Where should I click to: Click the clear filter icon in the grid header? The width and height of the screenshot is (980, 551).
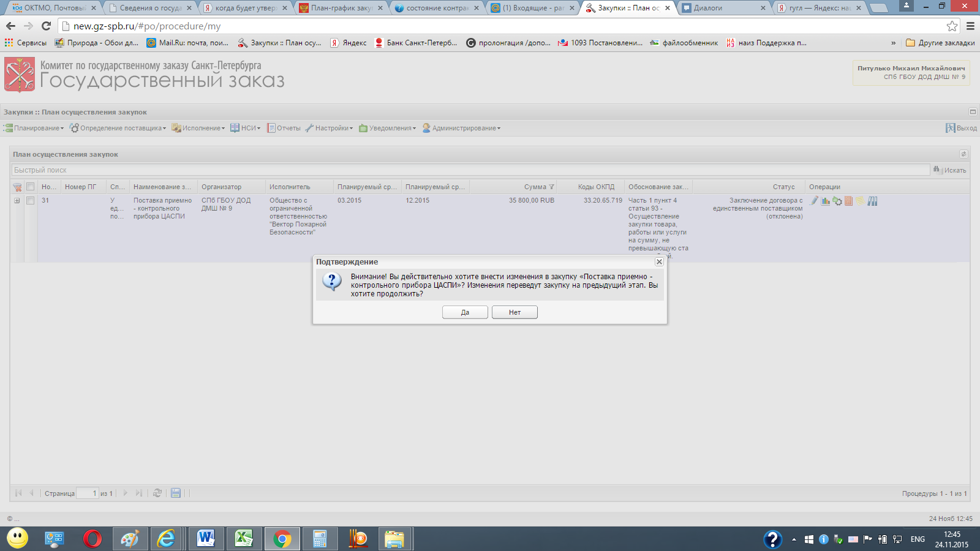tap(17, 187)
